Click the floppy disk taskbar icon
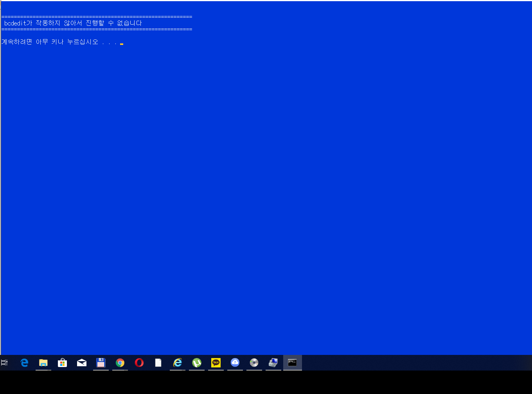Viewport: 532px width, 394px height. click(101, 363)
